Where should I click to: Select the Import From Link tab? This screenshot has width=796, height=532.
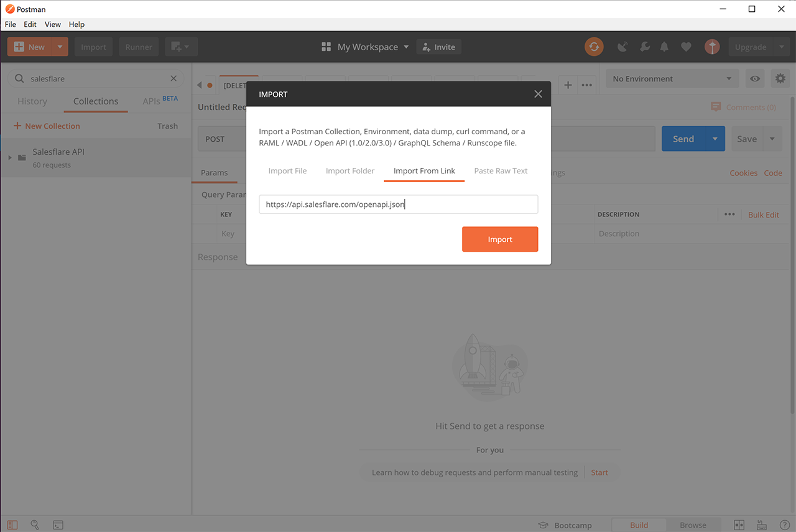(424, 171)
